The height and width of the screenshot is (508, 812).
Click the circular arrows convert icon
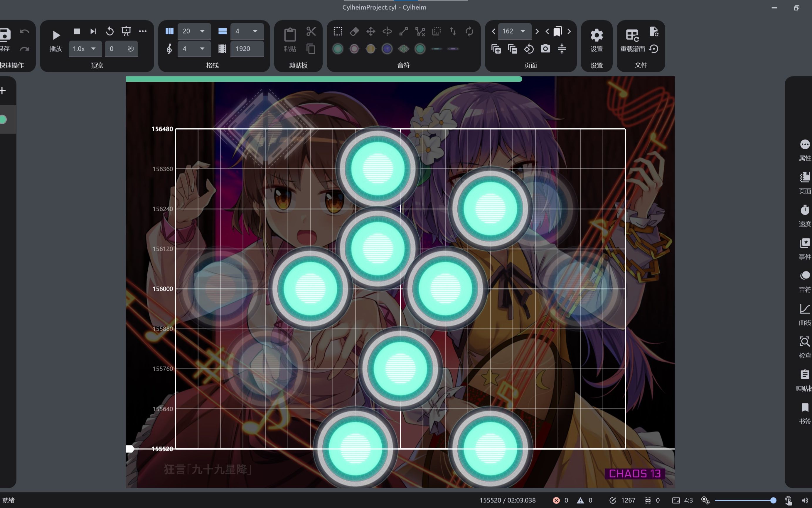pos(469,31)
